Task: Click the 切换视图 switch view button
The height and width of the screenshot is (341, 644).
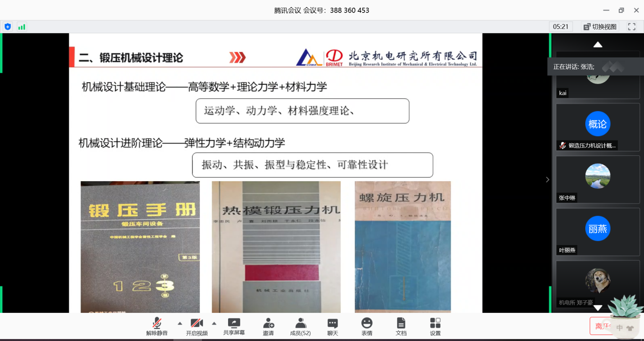Action: (x=600, y=27)
